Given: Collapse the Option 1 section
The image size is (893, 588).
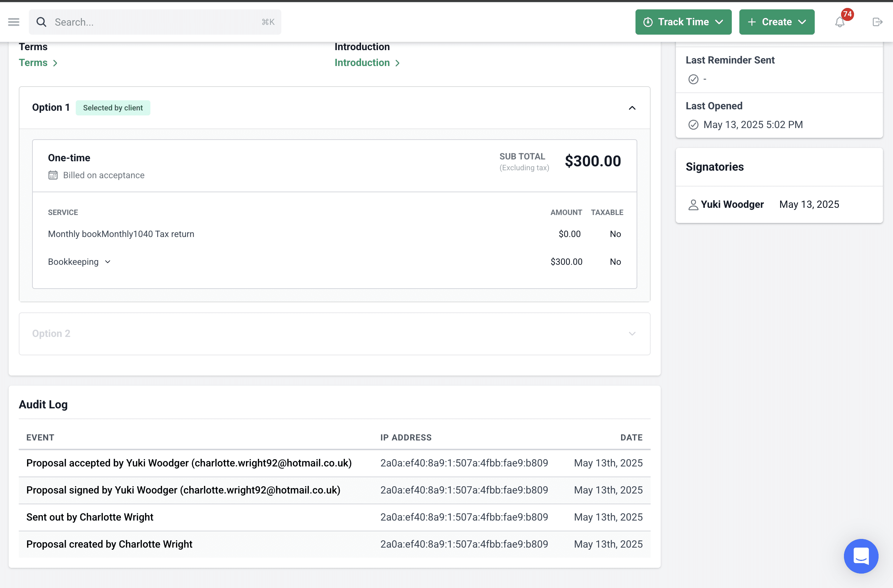Looking at the screenshot, I should (x=632, y=108).
